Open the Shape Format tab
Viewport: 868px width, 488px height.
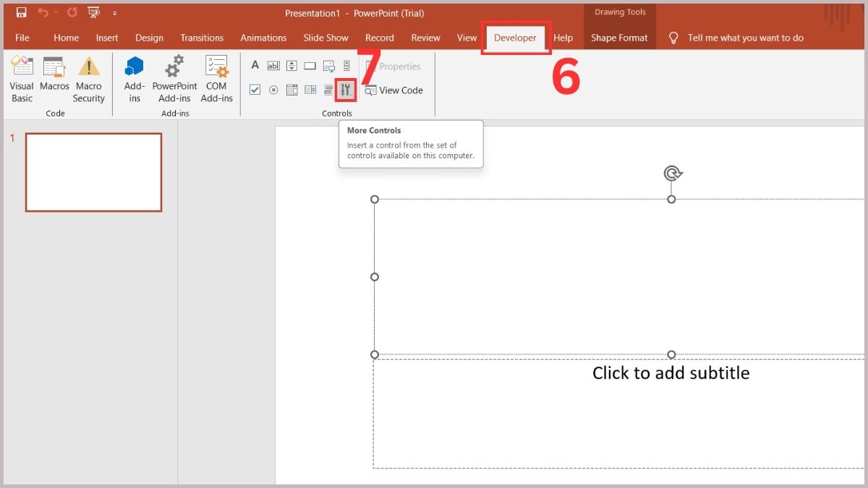tap(619, 38)
